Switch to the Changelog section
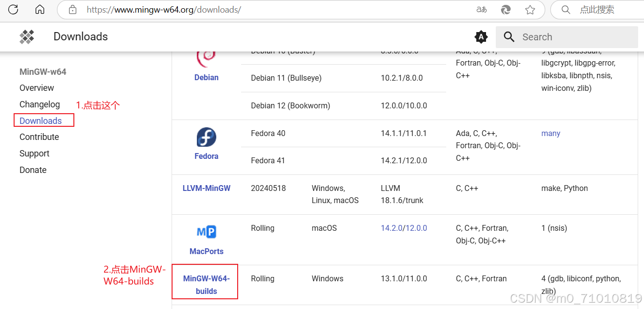This screenshot has width=644, height=309. pos(39,104)
